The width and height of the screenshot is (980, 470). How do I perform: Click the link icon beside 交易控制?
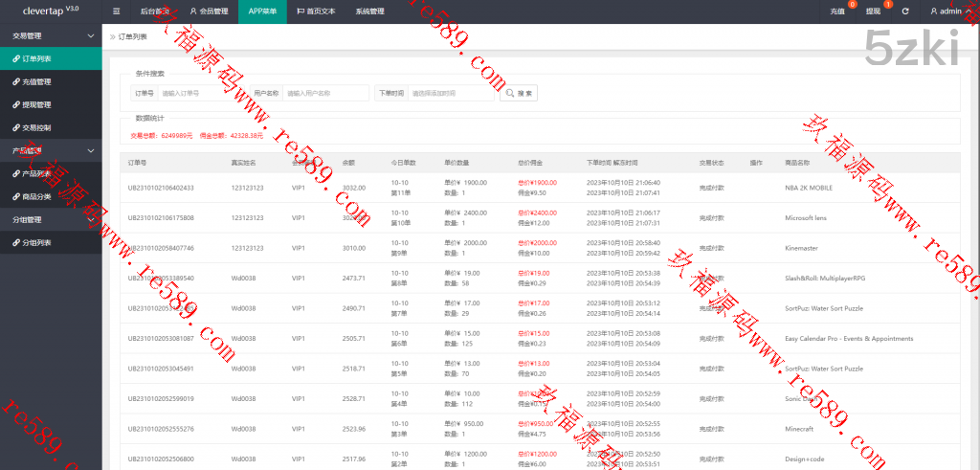click(x=15, y=127)
